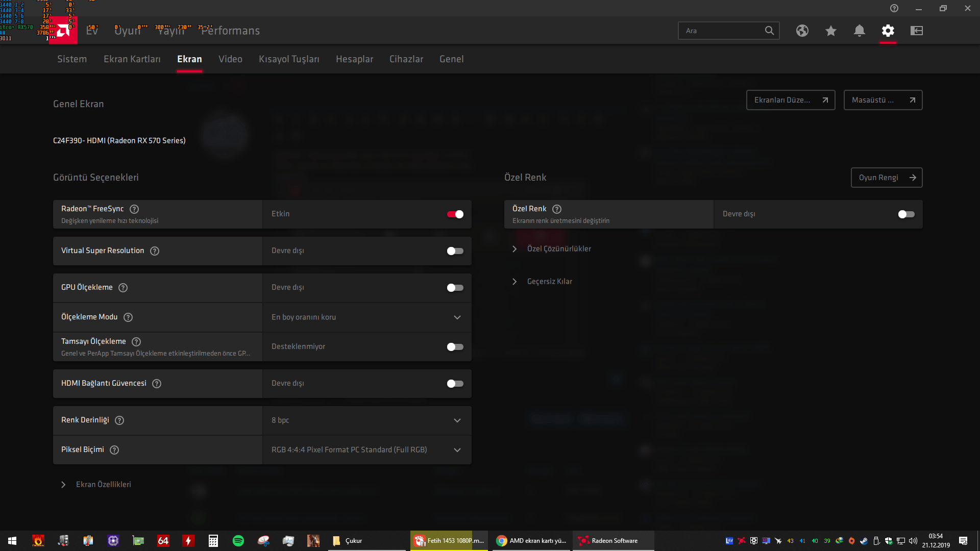
Task: Disable the Radeon FreeSync toggle
Action: tap(455, 214)
